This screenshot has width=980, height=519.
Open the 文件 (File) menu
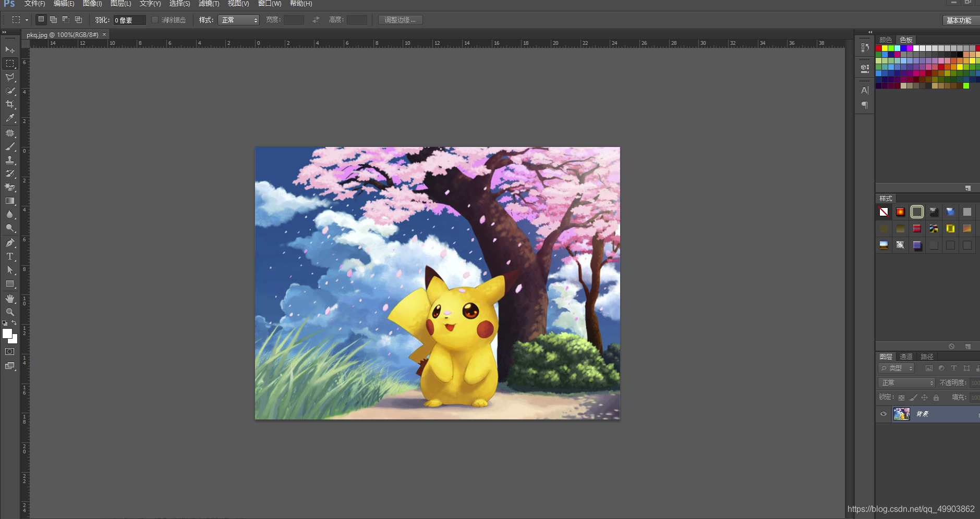[34, 4]
